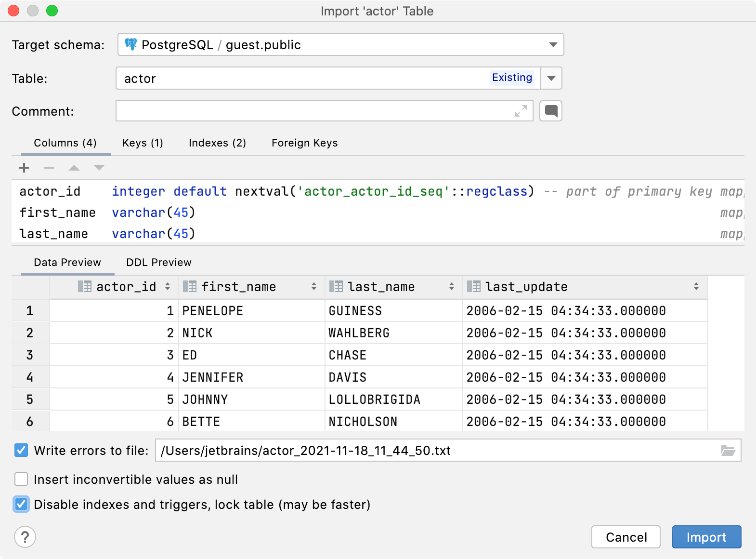Screen dimensions: 756x559
Task: Click the NICHOLSON cell
Action: coord(393,421)
